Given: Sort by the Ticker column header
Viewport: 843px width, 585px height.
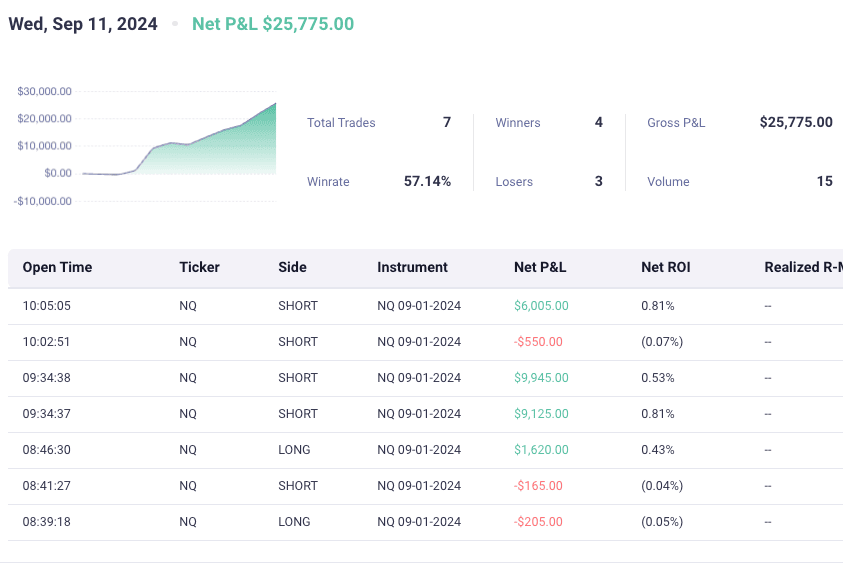Looking at the screenshot, I should click(x=199, y=267).
